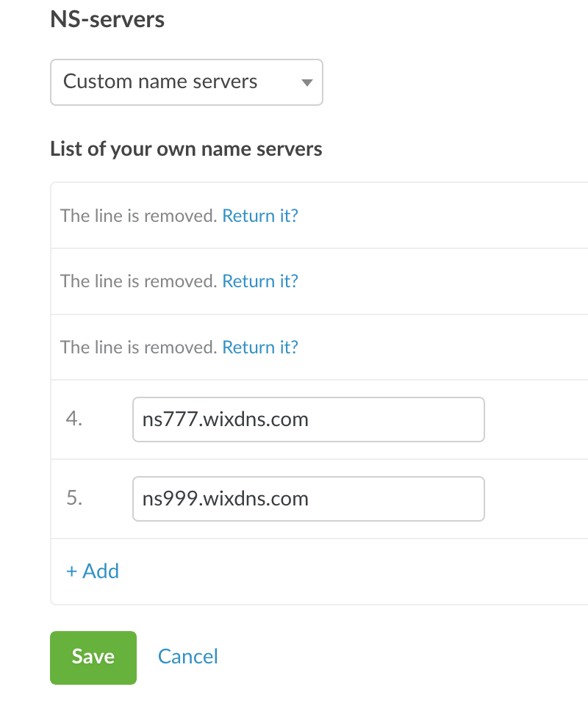Save the name server changes
Screen dimensions: 588x720
click(x=93, y=657)
